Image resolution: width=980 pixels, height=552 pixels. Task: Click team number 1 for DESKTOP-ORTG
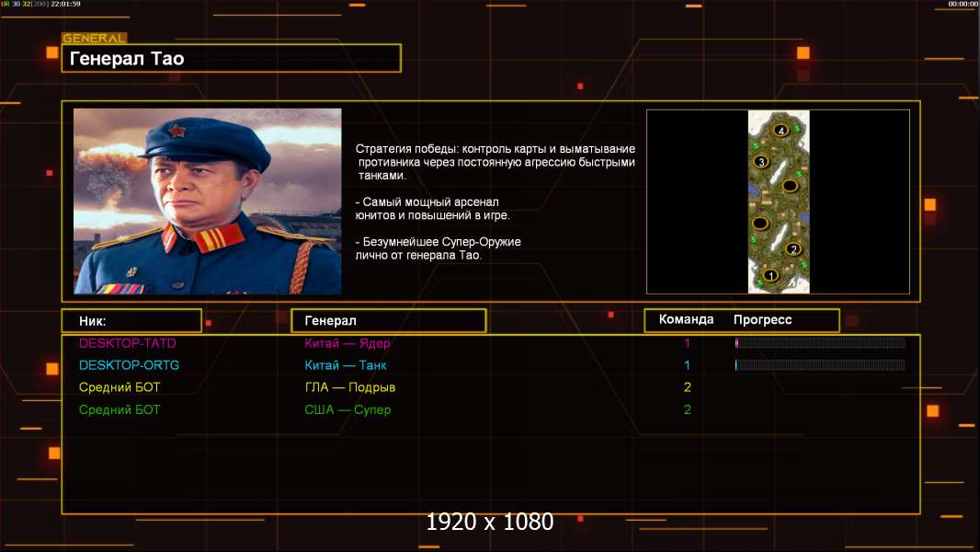(687, 365)
